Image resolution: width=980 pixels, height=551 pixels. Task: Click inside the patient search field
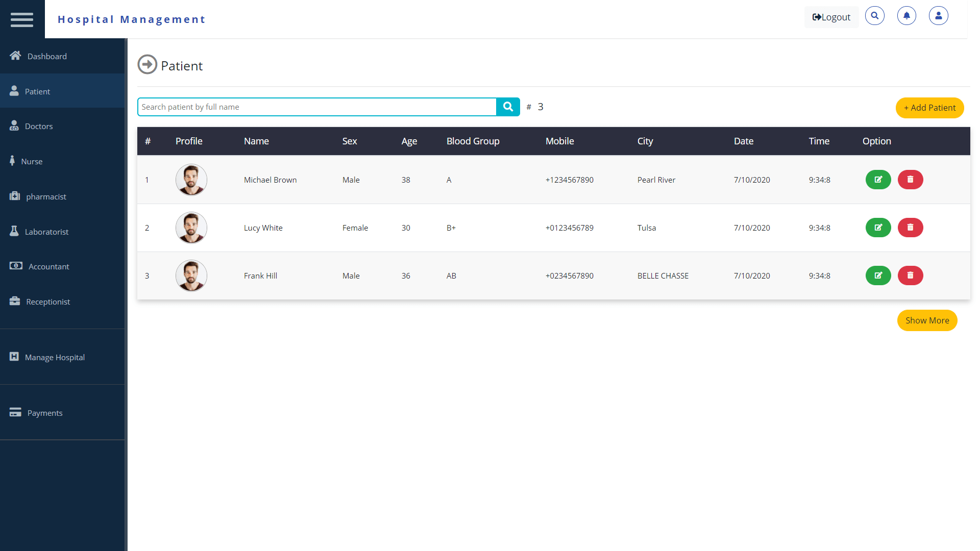coord(316,107)
